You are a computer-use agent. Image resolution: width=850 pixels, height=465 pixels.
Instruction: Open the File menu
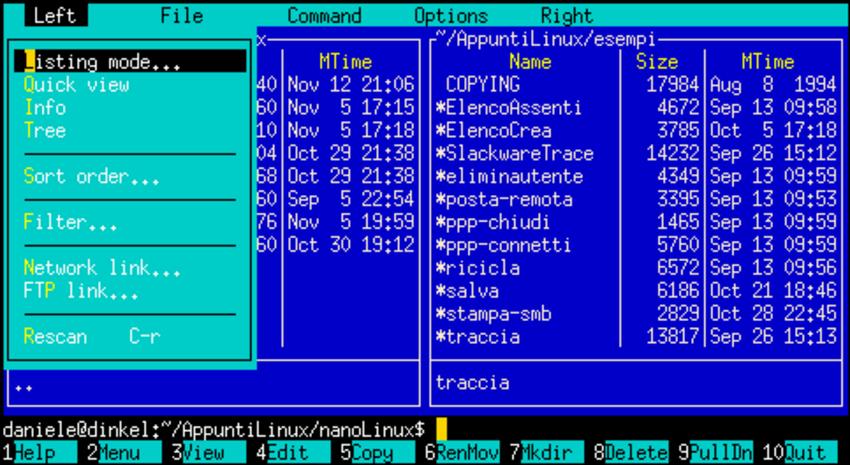click(x=181, y=16)
